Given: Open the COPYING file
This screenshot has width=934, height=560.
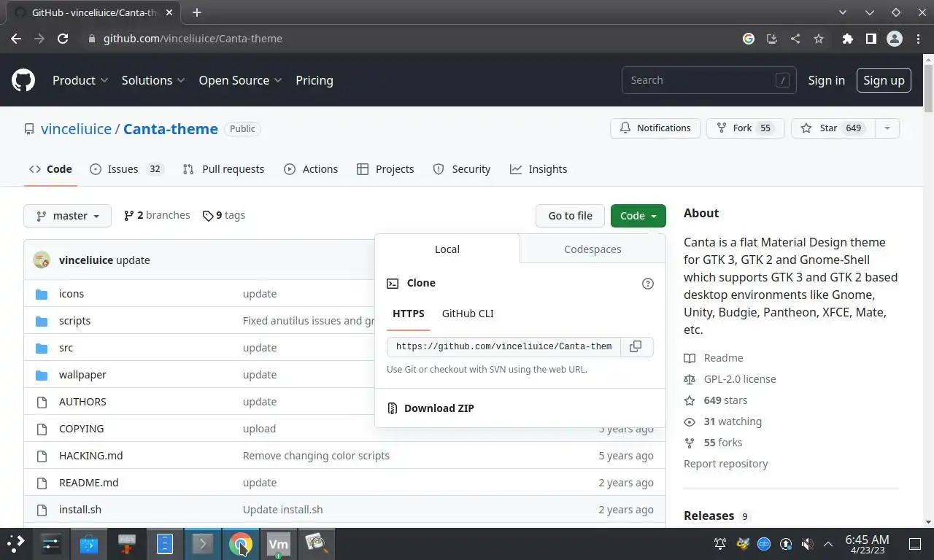Looking at the screenshot, I should 81,429.
